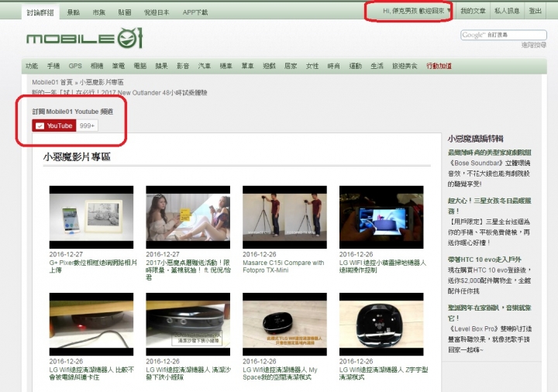Open the 生活 category menu

coord(377,66)
